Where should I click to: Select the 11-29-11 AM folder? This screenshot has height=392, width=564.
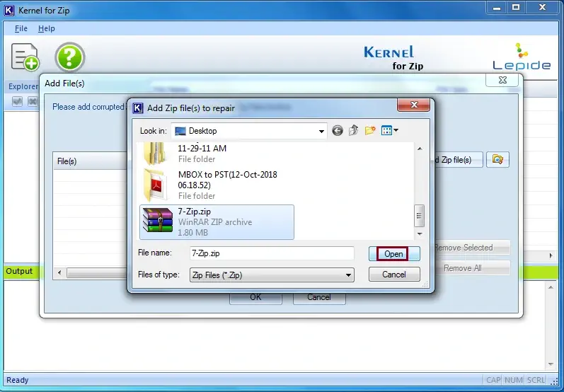click(x=217, y=154)
